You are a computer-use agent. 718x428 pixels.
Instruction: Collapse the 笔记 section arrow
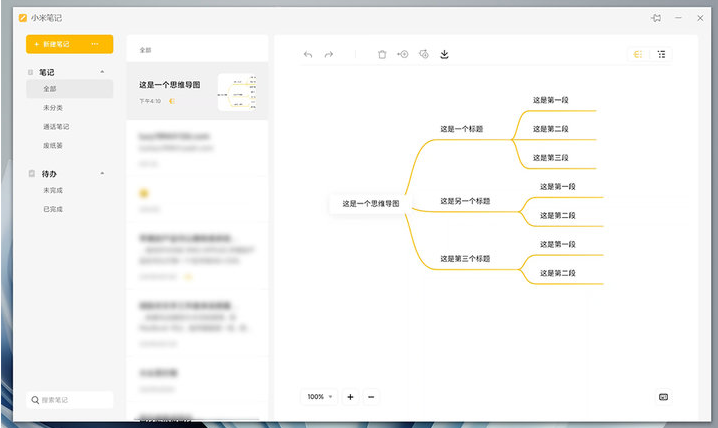(x=102, y=72)
